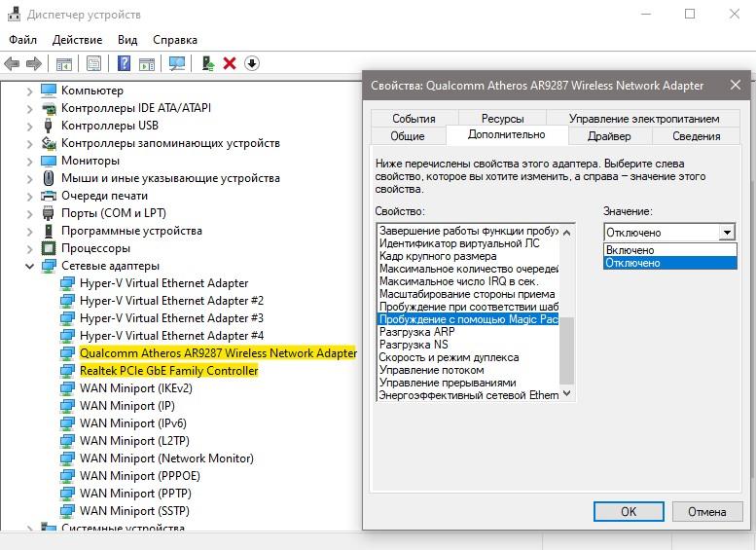Open the Файл menu

pos(22,40)
